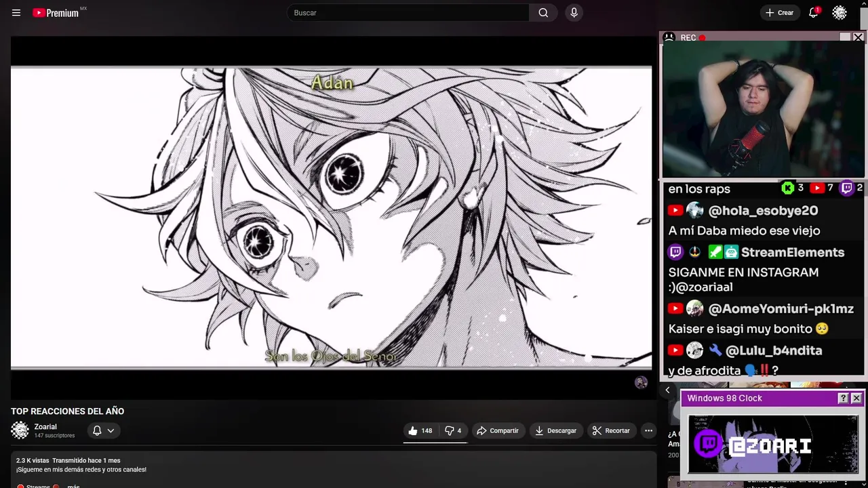The width and height of the screenshot is (868, 488).
Task: Expand description with 'más' link
Action: pos(73,485)
